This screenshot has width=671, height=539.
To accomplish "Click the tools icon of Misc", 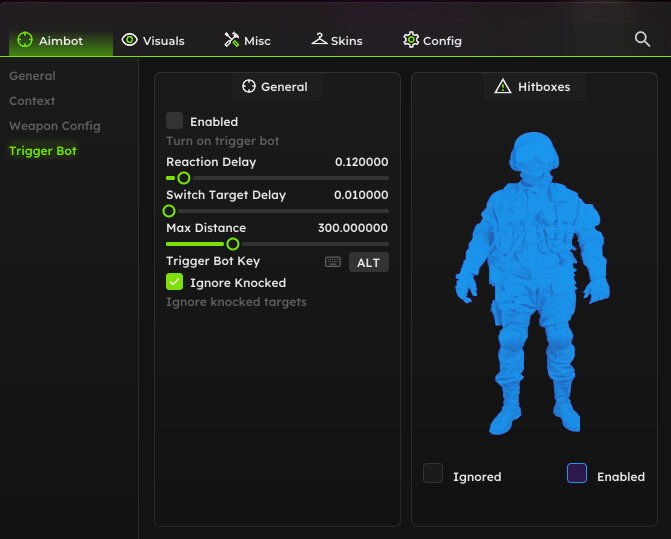I will tap(232, 40).
